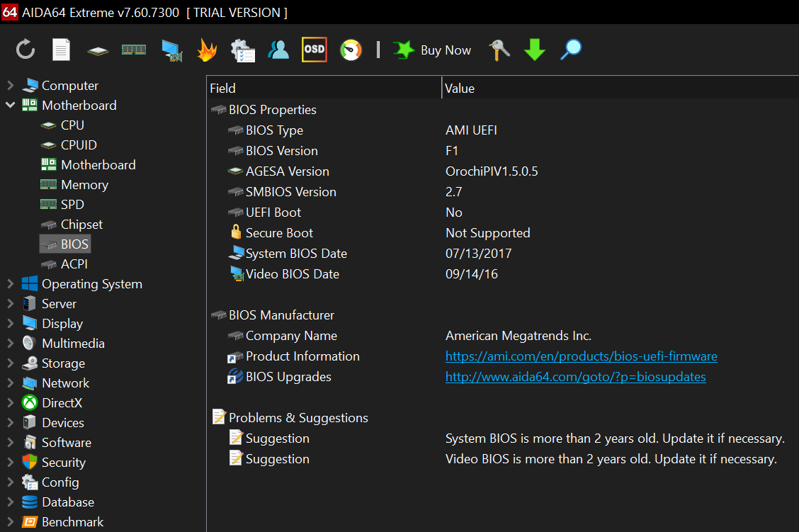Open the Chipset page
799x532 pixels.
[x=81, y=225]
